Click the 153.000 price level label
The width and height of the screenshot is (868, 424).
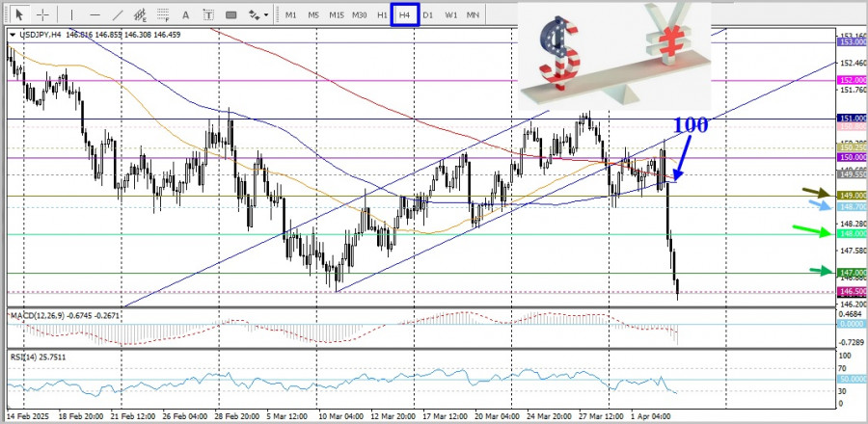coord(853,42)
